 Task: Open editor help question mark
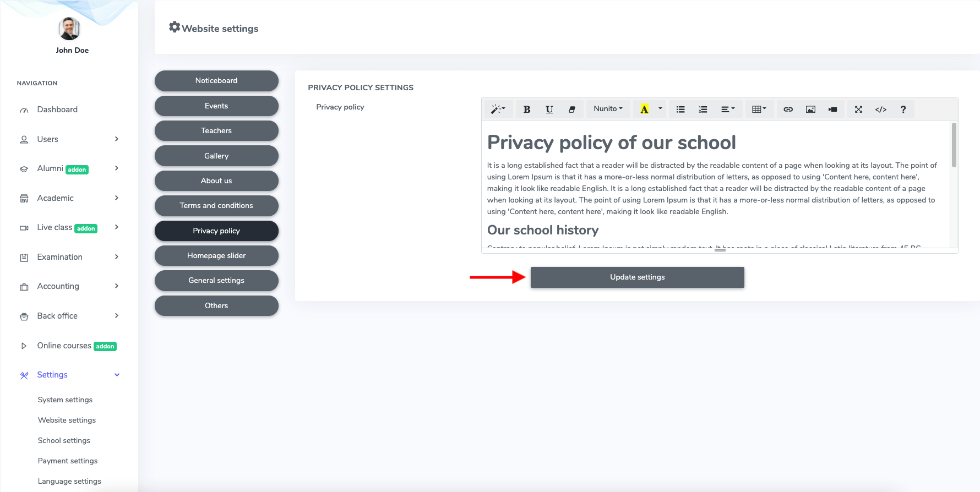[x=903, y=109]
